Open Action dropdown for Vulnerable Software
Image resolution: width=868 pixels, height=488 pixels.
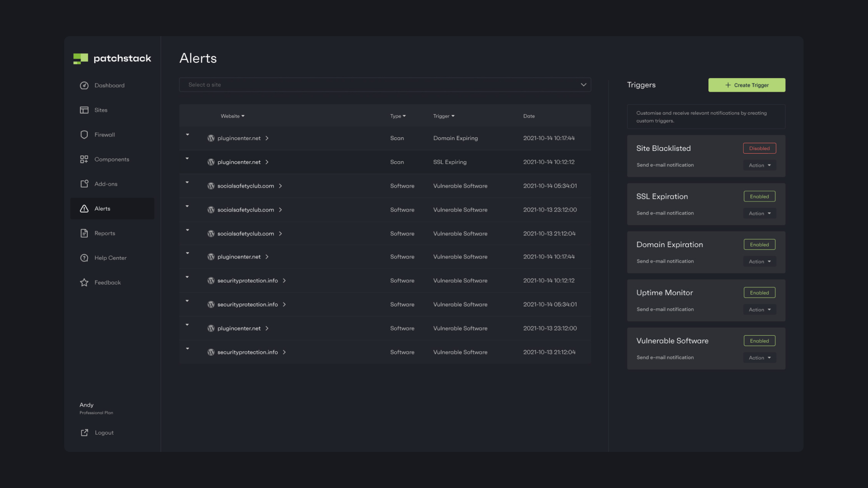pos(759,358)
